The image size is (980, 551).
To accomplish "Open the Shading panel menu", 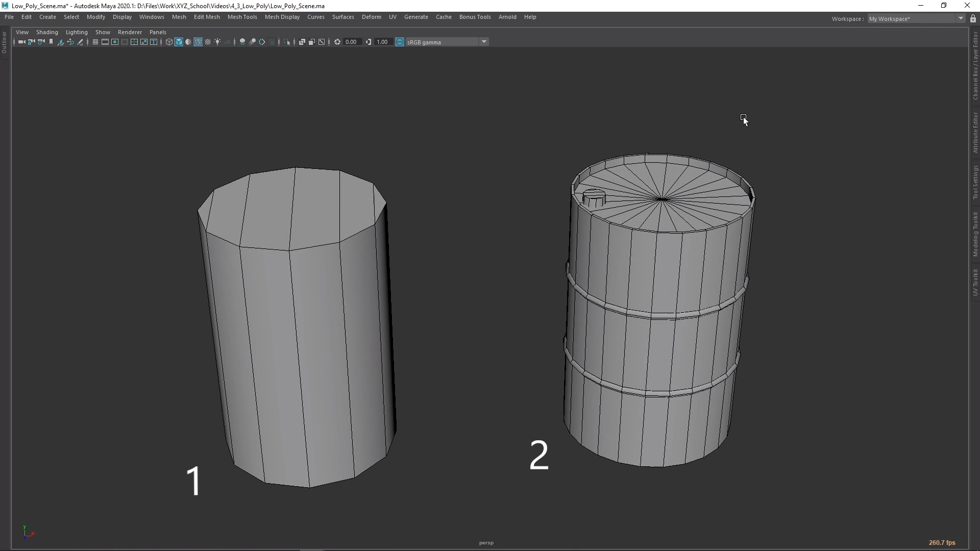I will point(47,32).
